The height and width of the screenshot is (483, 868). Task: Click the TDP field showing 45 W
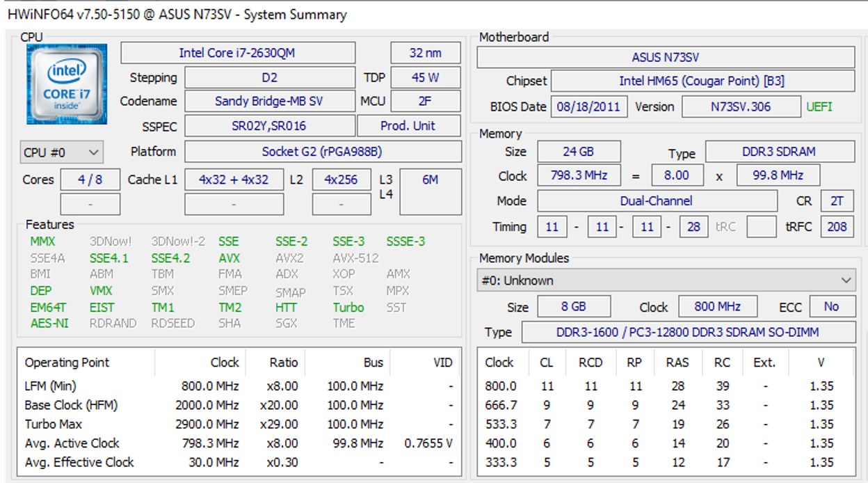[426, 77]
